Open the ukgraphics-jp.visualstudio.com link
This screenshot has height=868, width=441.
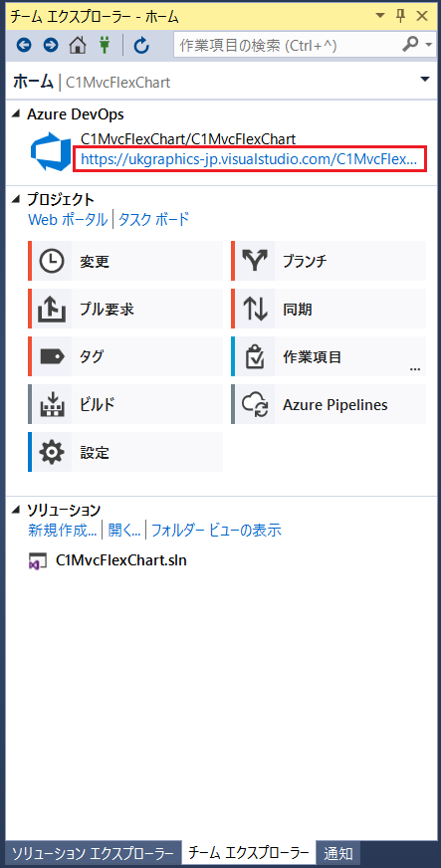(x=249, y=160)
